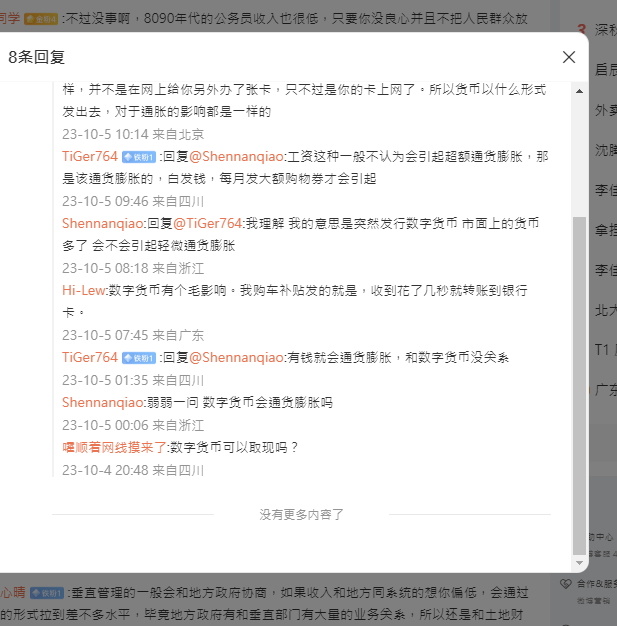The image size is (617, 626).
Task: Close the 8条回复 replies dialog
Action: coord(569,57)
